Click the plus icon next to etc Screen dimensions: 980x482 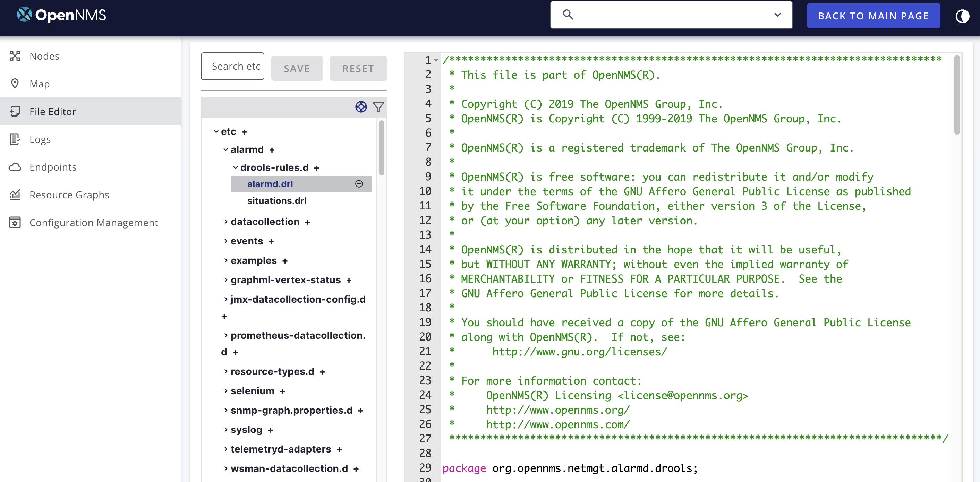244,132
